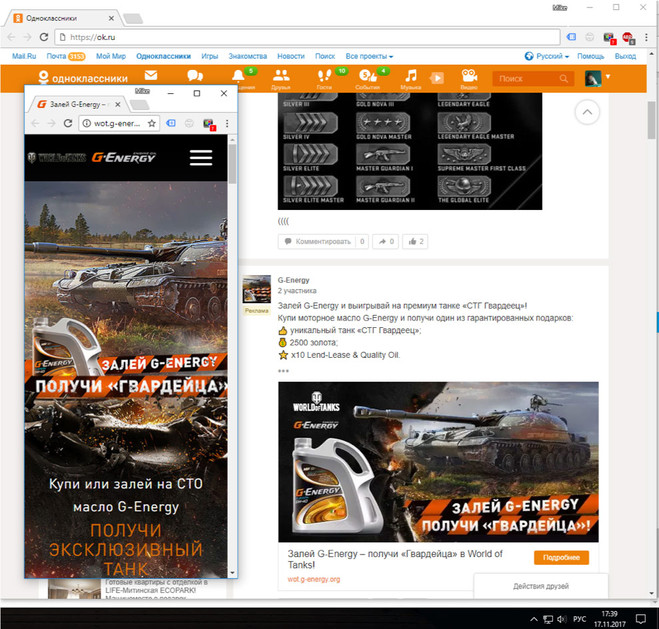Click main page vertical scrollbar thumb
The height and width of the screenshot is (629, 659).
651,121
